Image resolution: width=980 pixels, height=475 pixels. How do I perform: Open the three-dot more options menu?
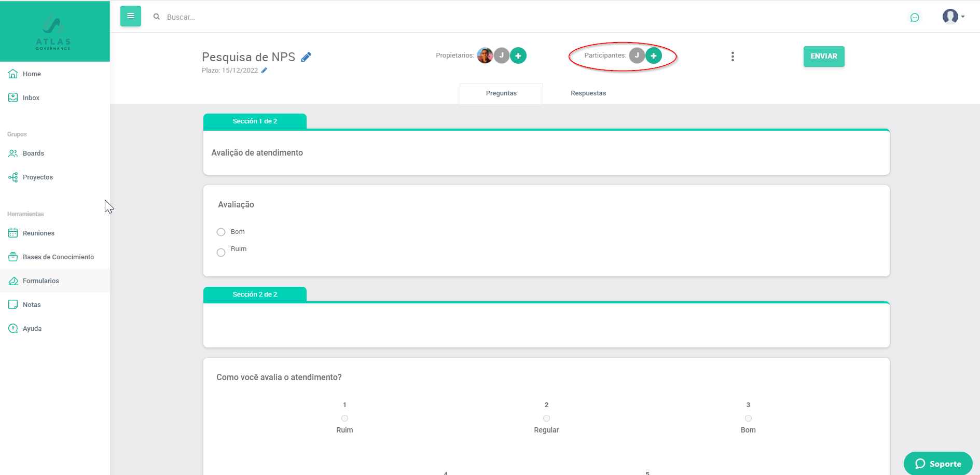pyautogui.click(x=733, y=57)
